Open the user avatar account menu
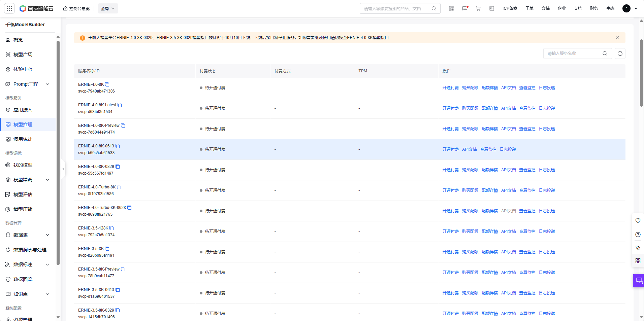The width and height of the screenshot is (644, 321). click(x=630, y=8)
